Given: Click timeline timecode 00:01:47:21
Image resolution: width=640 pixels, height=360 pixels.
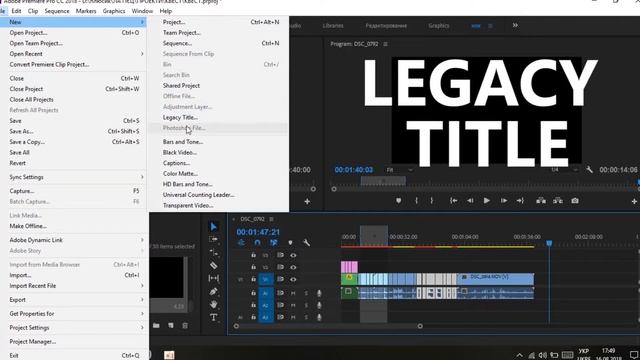Looking at the screenshot, I should [x=258, y=232].
